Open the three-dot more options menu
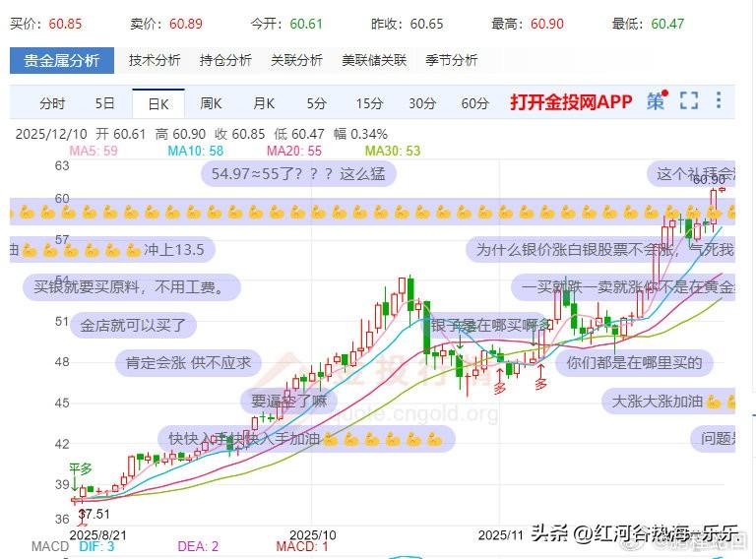The image size is (756, 559). [x=719, y=100]
